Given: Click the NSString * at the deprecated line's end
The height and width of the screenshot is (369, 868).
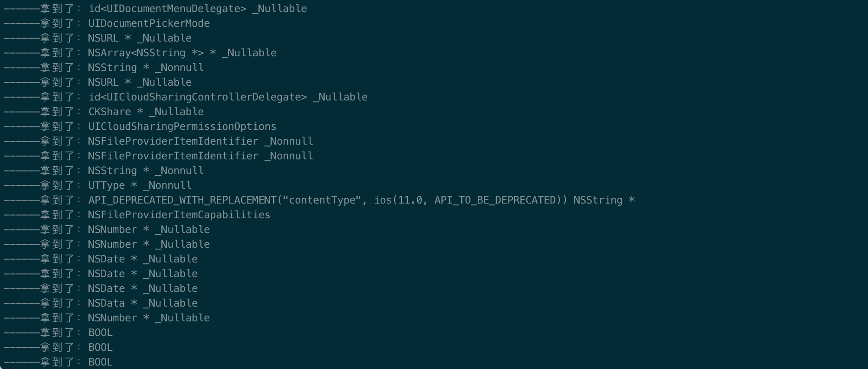Looking at the screenshot, I should coord(604,200).
